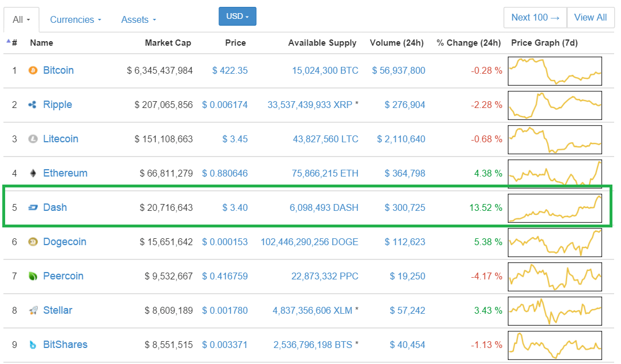Sort the table by Market Cap column
The height and width of the screenshot is (364, 621).
168,43
